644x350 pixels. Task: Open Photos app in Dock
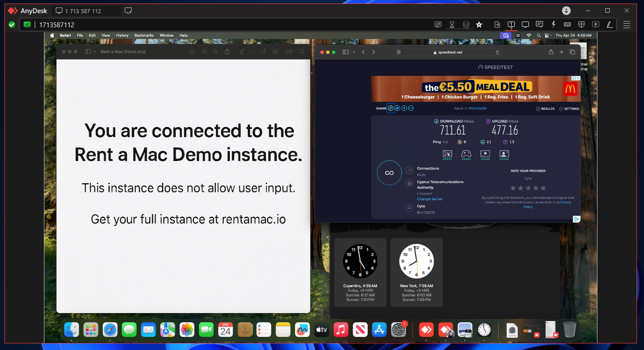pyautogui.click(x=187, y=329)
